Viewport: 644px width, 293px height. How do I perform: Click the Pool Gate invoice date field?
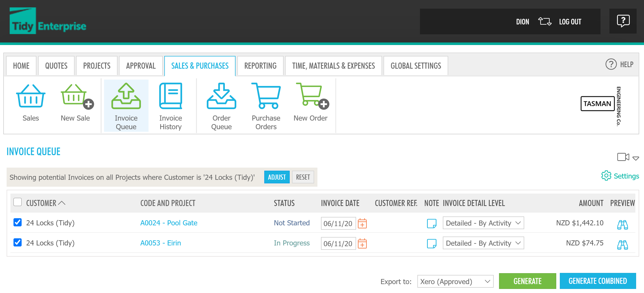coord(338,223)
